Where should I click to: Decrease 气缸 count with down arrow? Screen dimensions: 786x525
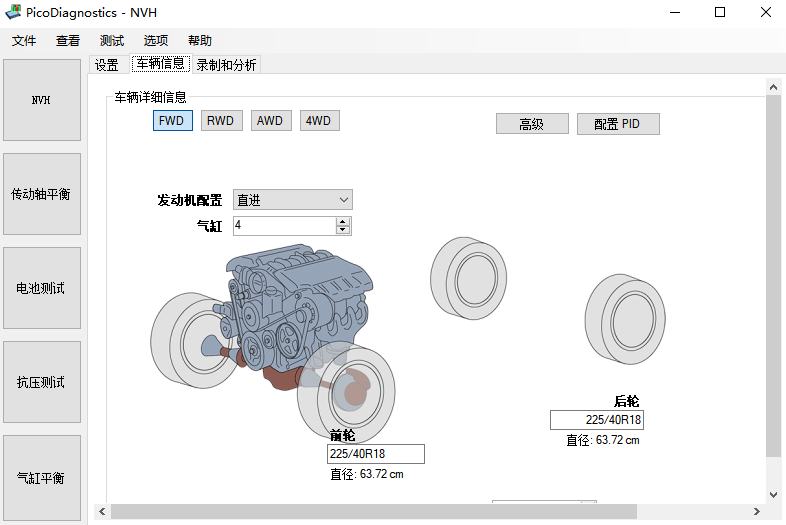pyautogui.click(x=343, y=230)
